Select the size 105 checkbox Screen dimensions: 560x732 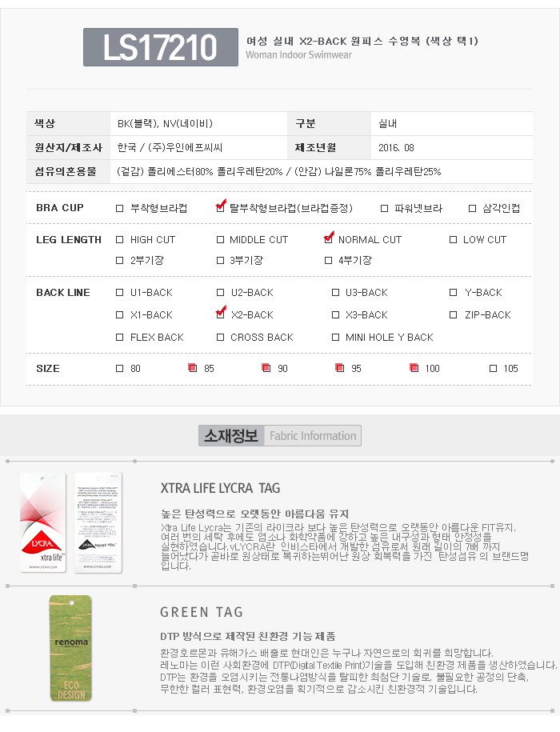point(494,369)
